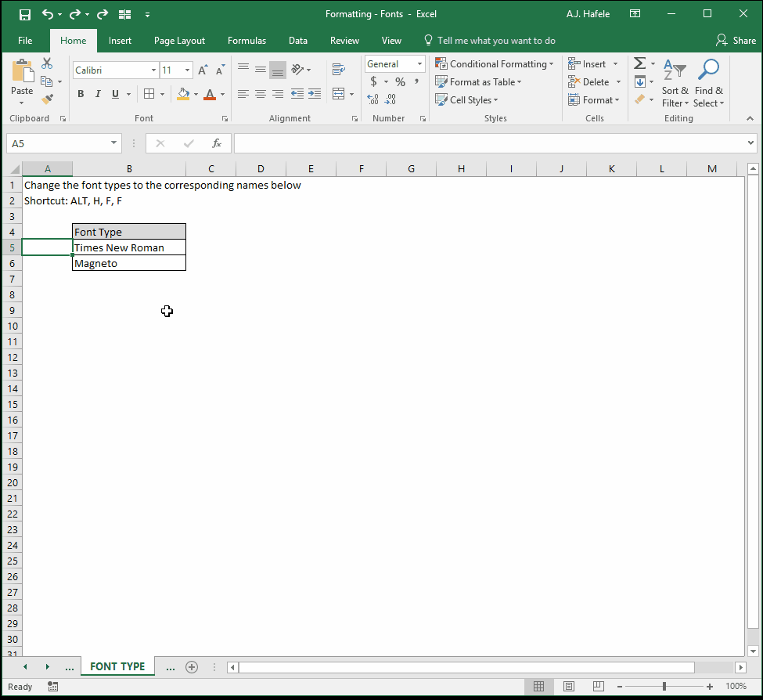Select the FONT TYPE sheet tab
This screenshot has height=700, width=763.
117,666
